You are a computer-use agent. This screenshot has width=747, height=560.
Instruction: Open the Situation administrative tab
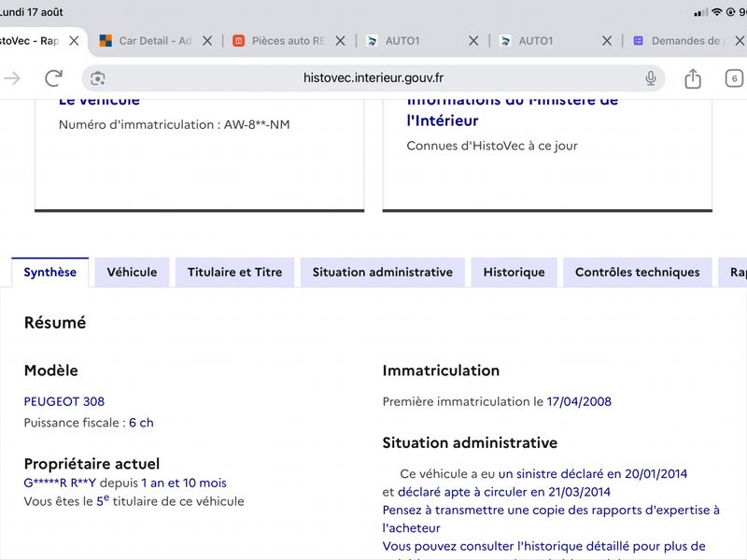tap(383, 273)
